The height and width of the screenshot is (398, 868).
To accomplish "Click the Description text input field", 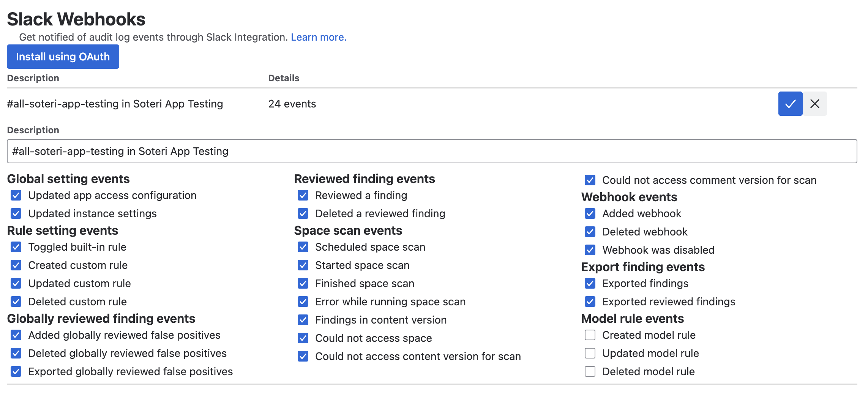I will click(x=432, y=151).
